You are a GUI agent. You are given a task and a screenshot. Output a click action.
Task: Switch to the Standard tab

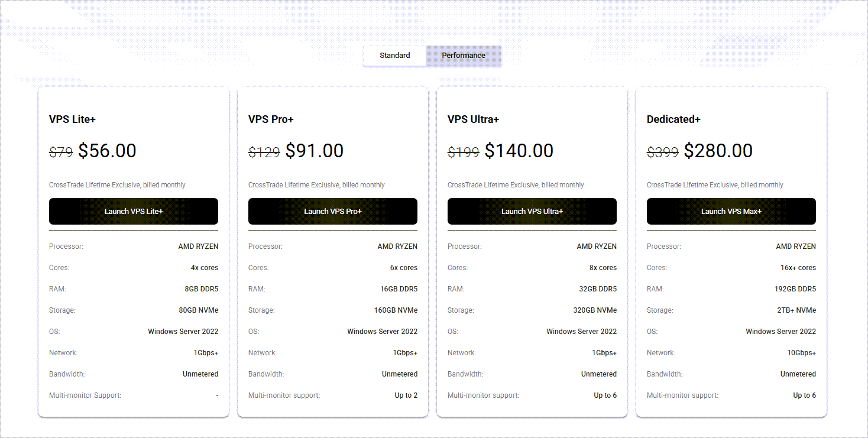pyautogui.click(x=394, y=56)
